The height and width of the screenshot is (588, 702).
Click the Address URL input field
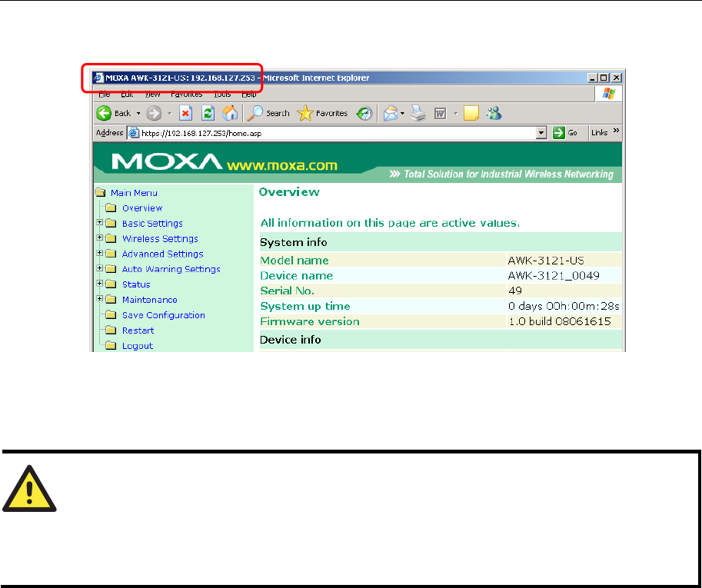338,133
